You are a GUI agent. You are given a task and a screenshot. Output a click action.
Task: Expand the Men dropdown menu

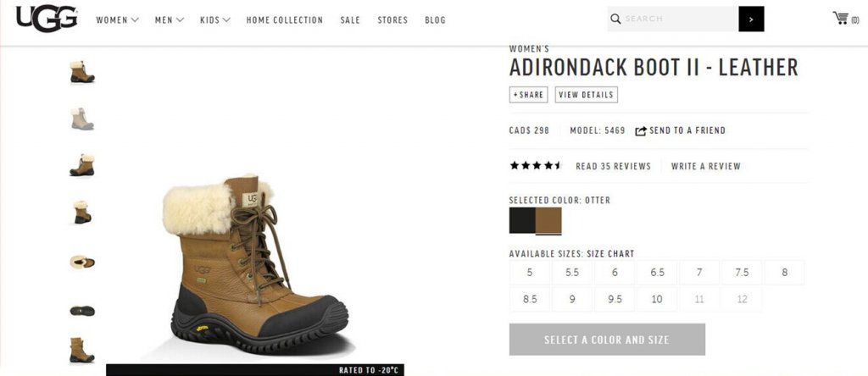170,20
